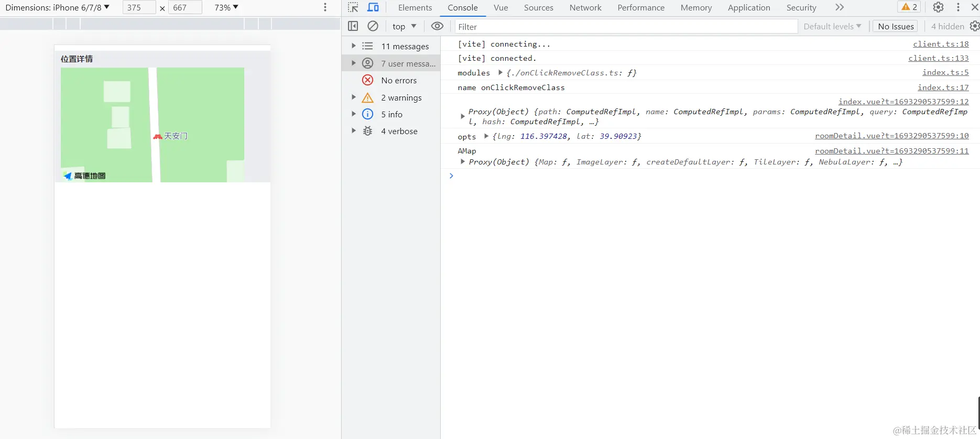Image resolution: width=980 pixels, height=439 pixels.
Task: Toggle the device toolbar icon
Action: [x=373, y=7]
